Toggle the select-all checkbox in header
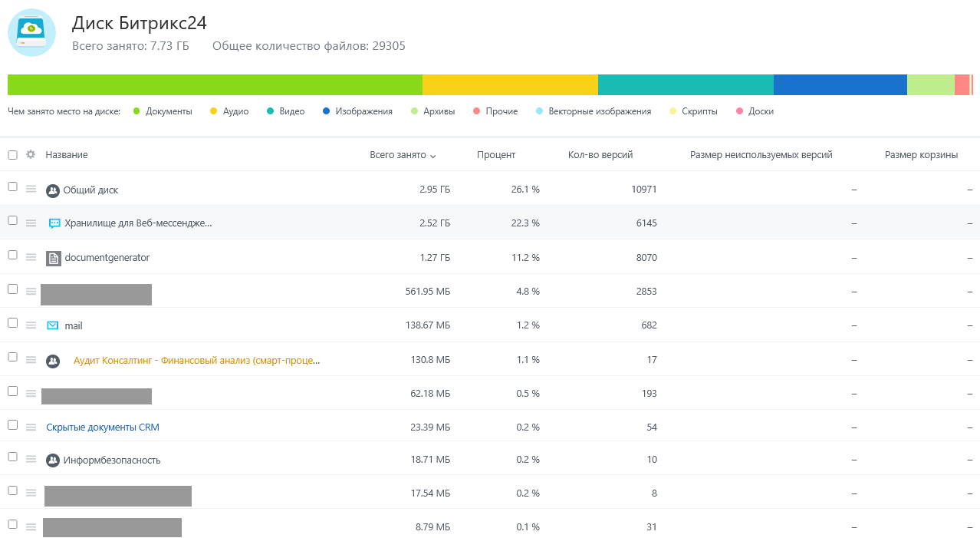Viewport: 980px width, 538px height. pyautogui.click(x=12, y=155)
